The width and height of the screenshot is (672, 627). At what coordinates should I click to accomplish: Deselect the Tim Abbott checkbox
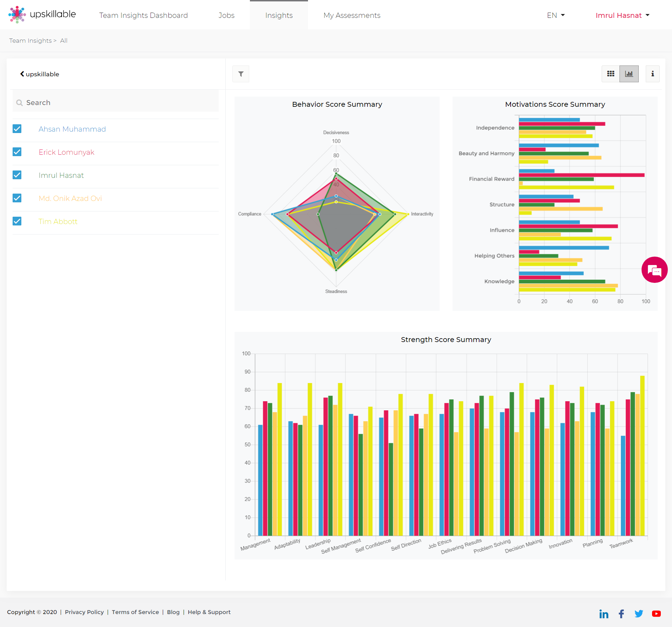[17, 221]
